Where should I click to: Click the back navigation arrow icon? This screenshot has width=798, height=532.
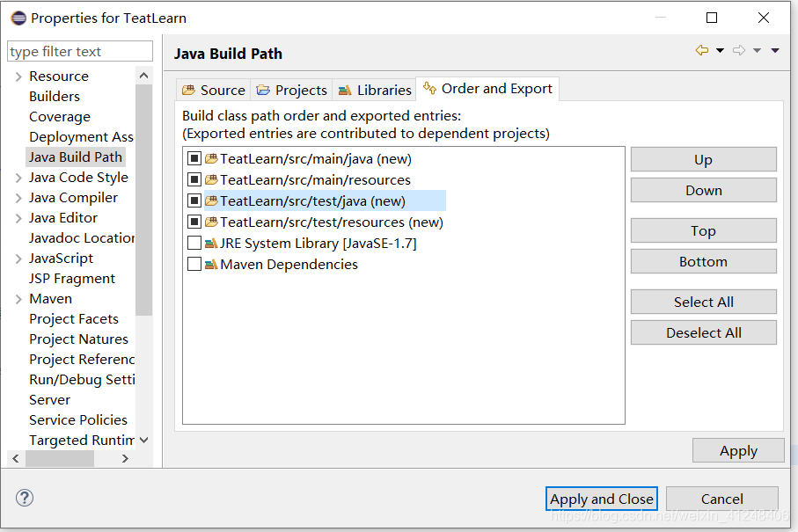(701, 51)
